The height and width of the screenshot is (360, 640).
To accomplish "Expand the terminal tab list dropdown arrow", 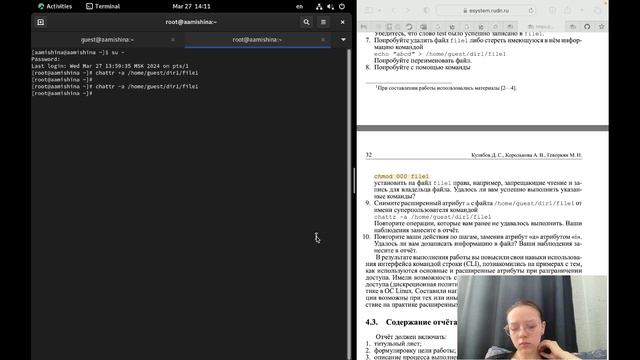I will [x=343, y=40].
